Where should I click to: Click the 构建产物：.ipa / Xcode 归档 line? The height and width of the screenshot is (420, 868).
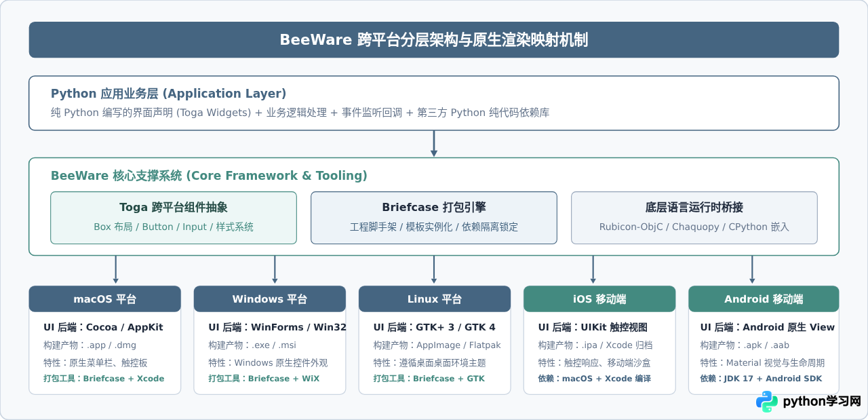pos(595,345)
